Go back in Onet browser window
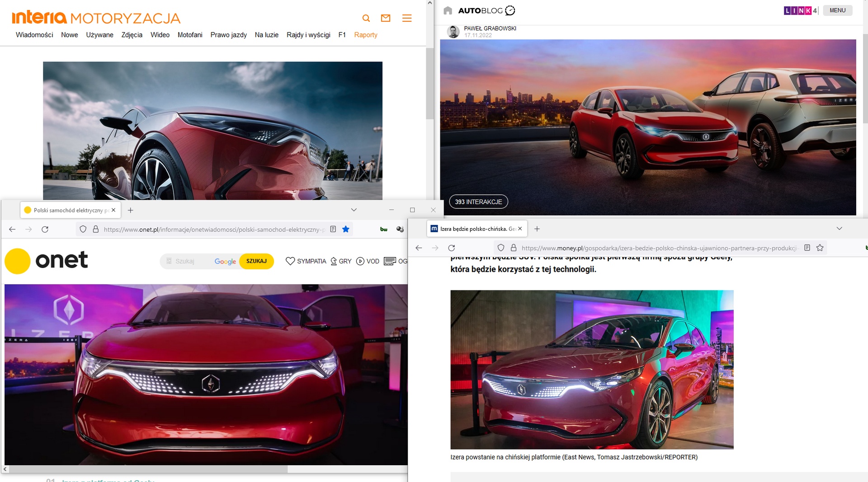 (x=12, y=229)
